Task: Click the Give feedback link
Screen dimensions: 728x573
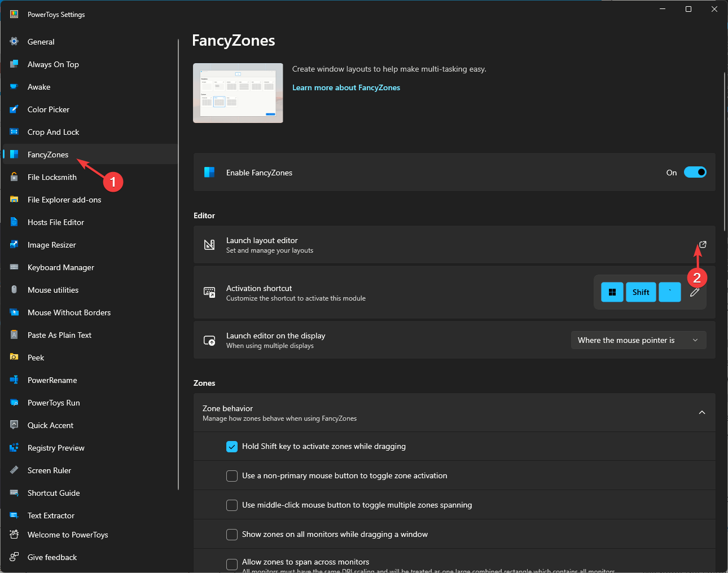Action: coord(52,557)
